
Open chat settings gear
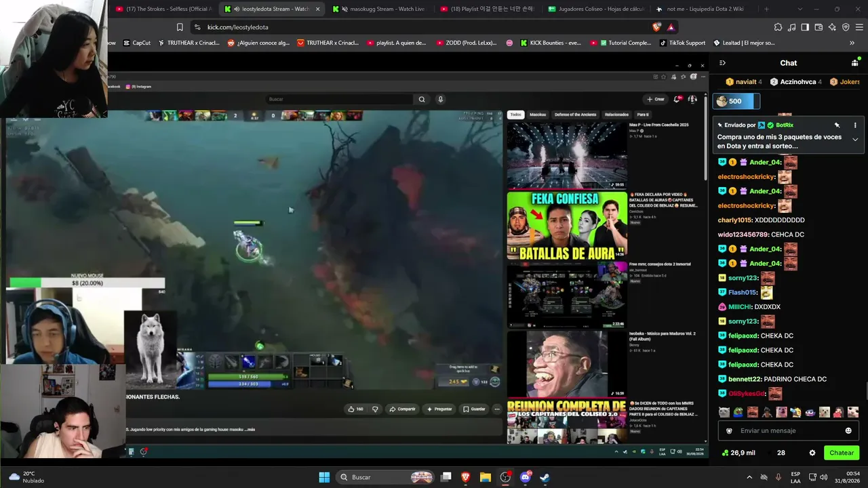(x=812, y=453)
